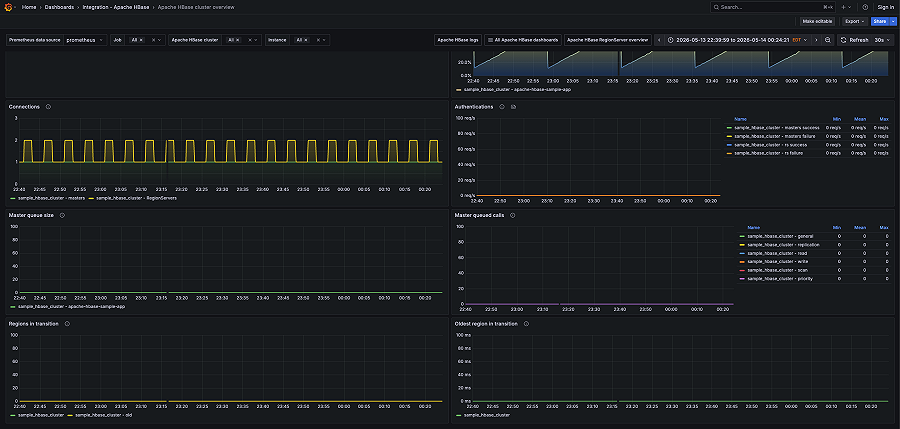
Task: Open the link icon beside Authentications info
Action: (514, 107)
